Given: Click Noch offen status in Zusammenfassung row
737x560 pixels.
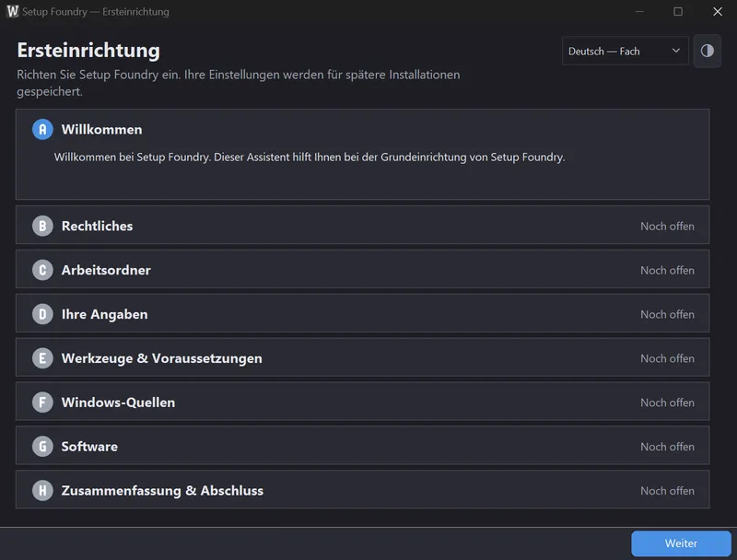Looking at the screenshot, I should pyautogui.click(x=667, y=491).
